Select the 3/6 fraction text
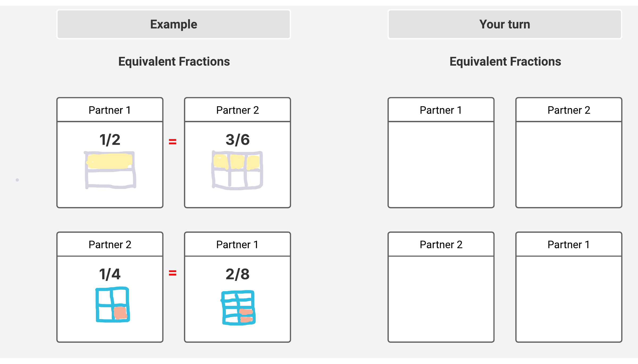Screen dimensions: 638x364 point(238,140)
